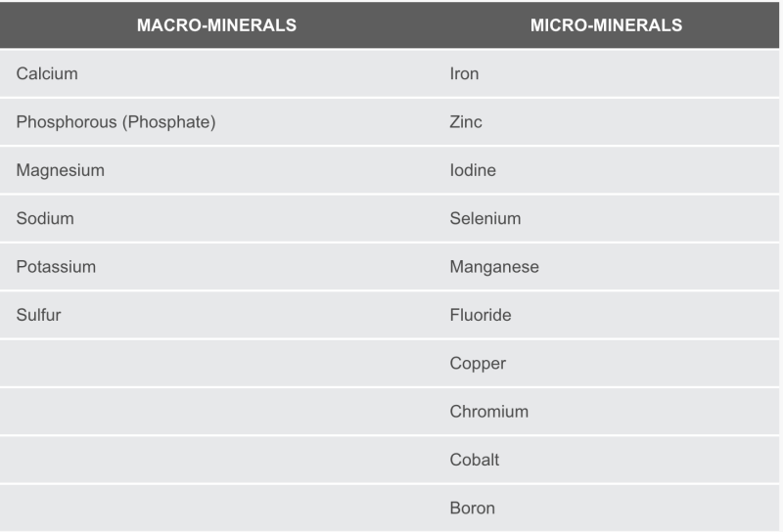This screenshot has height=532, width=783.
Task: Click the Sulfur entry
Action: (38, 315)
